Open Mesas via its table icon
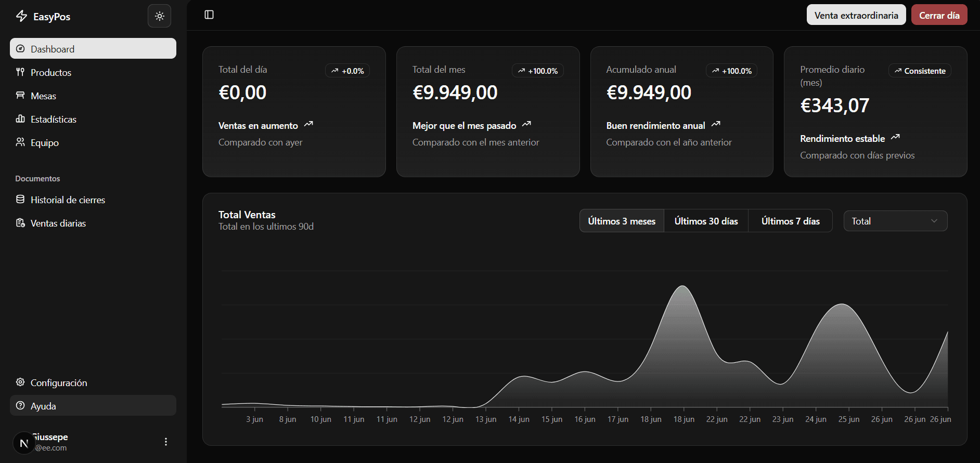 pos(20,96)
